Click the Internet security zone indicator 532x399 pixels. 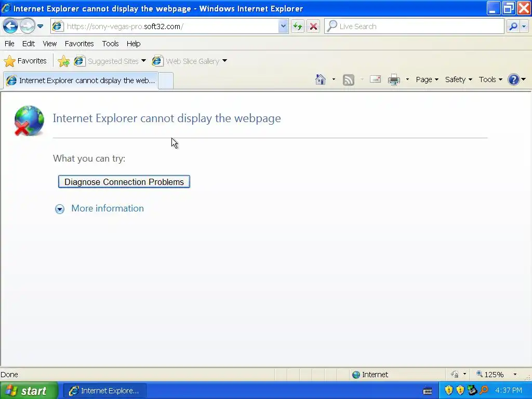coord(370,374)
